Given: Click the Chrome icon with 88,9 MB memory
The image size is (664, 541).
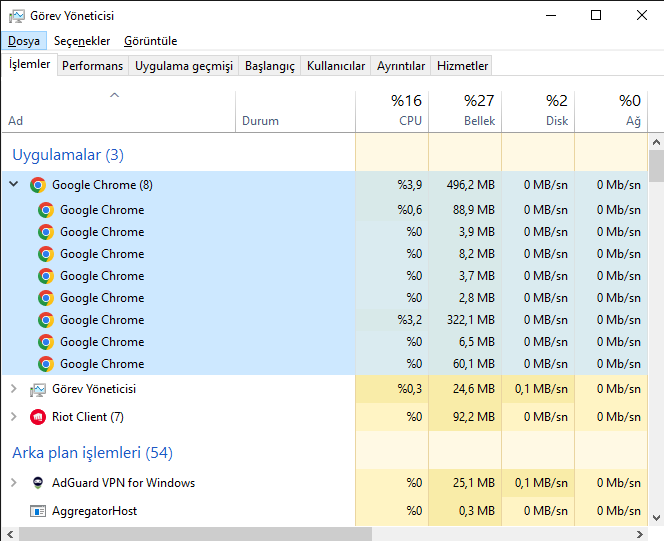Looking at the screenshot, I should click(x=46, y=210).
